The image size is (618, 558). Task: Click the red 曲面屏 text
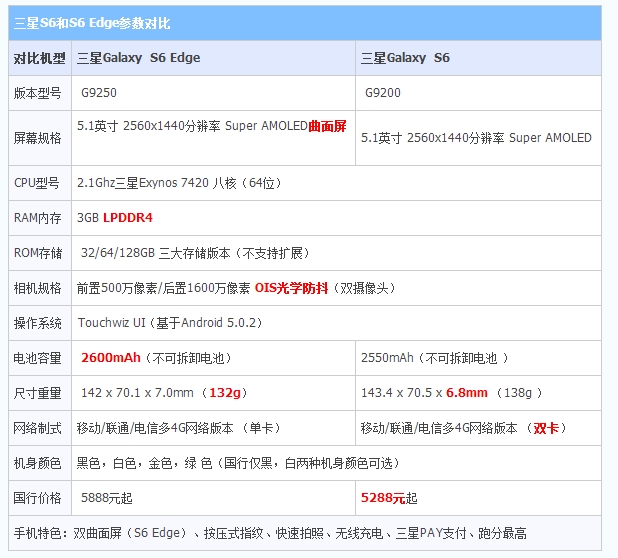point(327,127)
